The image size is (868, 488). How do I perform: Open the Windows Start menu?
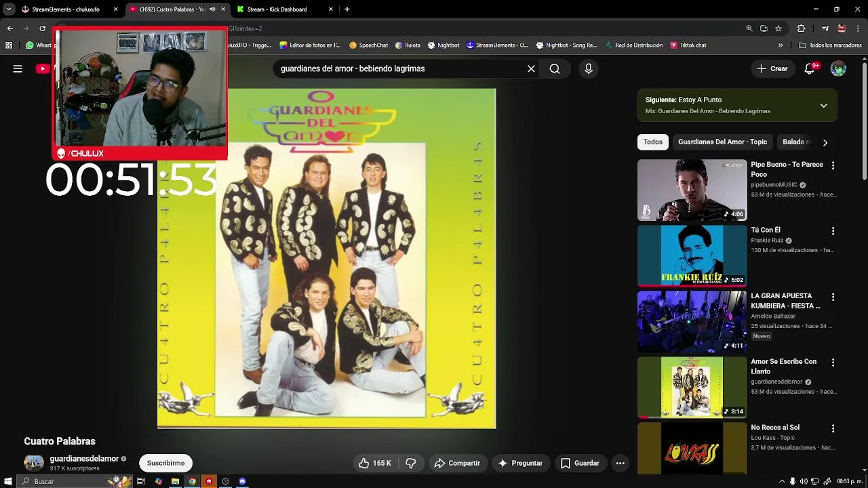click(x=7, y=481)
